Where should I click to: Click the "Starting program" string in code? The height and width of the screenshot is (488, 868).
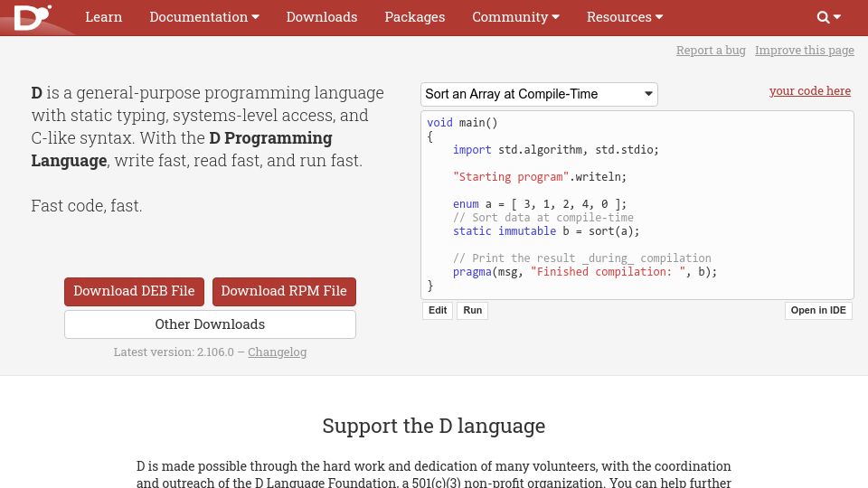pyautogui.click(x=511, y=177)
